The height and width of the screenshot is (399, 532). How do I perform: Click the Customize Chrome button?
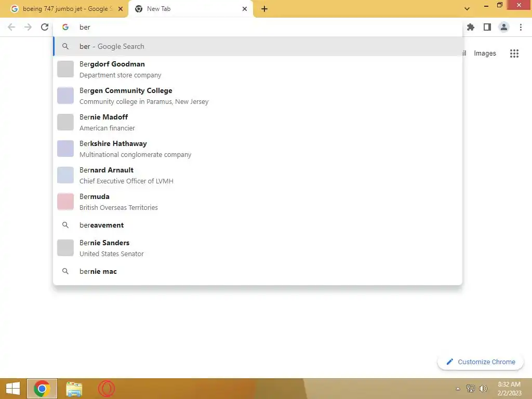pos(481,362)
